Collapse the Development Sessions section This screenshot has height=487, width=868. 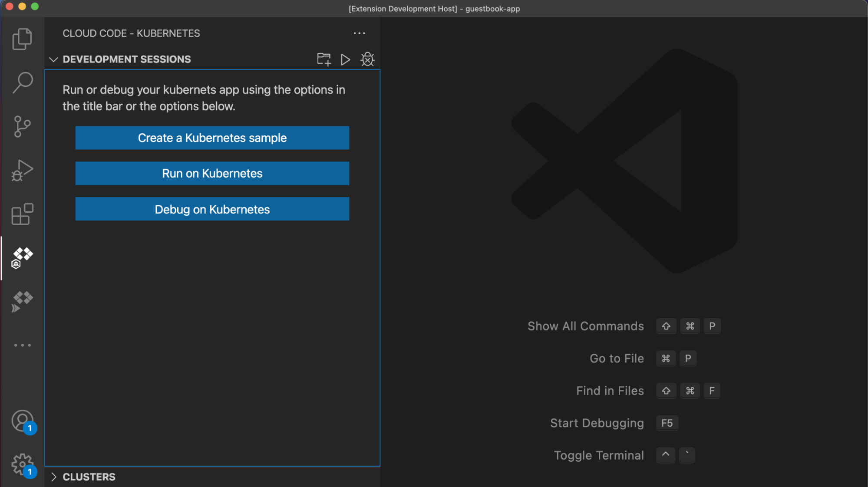(53, 59)
